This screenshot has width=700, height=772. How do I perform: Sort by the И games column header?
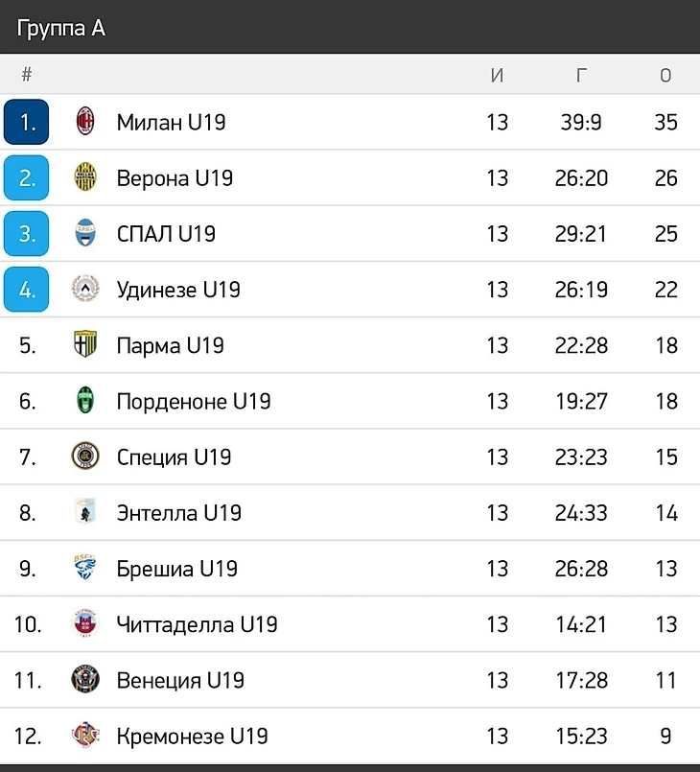tap(497, 76)
